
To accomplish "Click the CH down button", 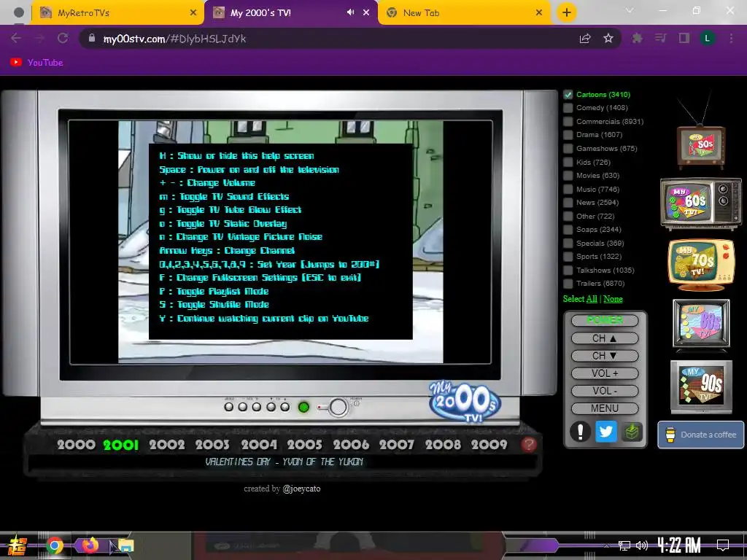I will (605, 356).
